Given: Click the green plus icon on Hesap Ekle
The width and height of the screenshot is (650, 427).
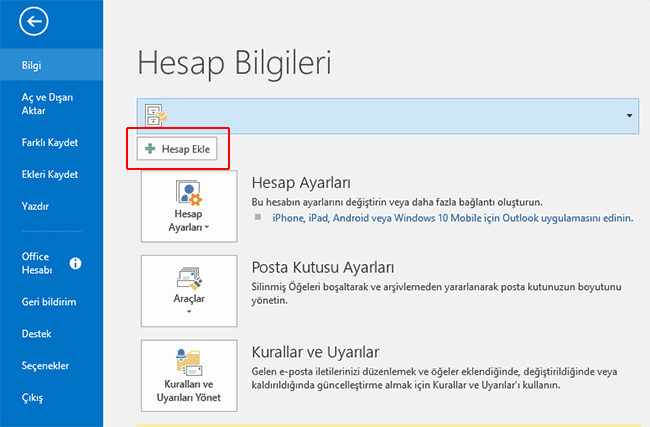Looking at the screenshot, I should point(151,149).
